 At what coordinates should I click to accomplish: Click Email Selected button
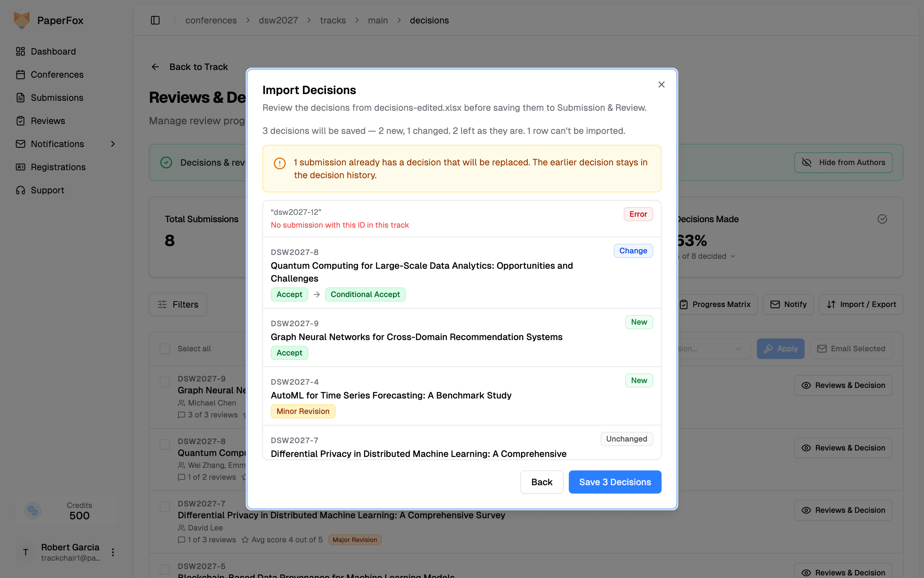click(x=851, y=349)
